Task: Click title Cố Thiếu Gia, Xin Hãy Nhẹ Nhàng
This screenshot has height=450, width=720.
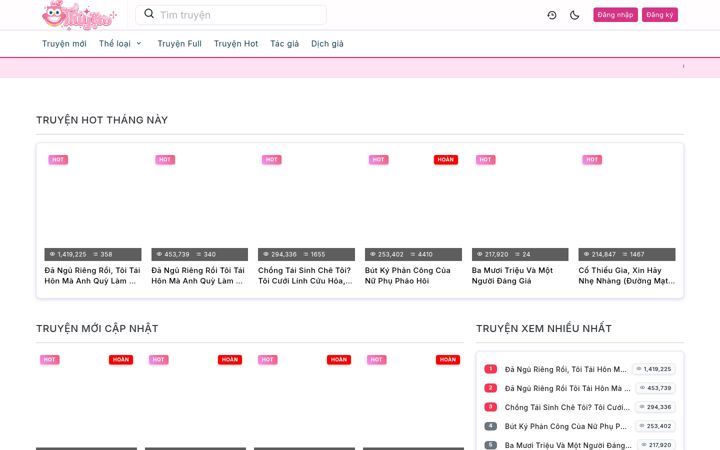Action: tap(627, 276)
